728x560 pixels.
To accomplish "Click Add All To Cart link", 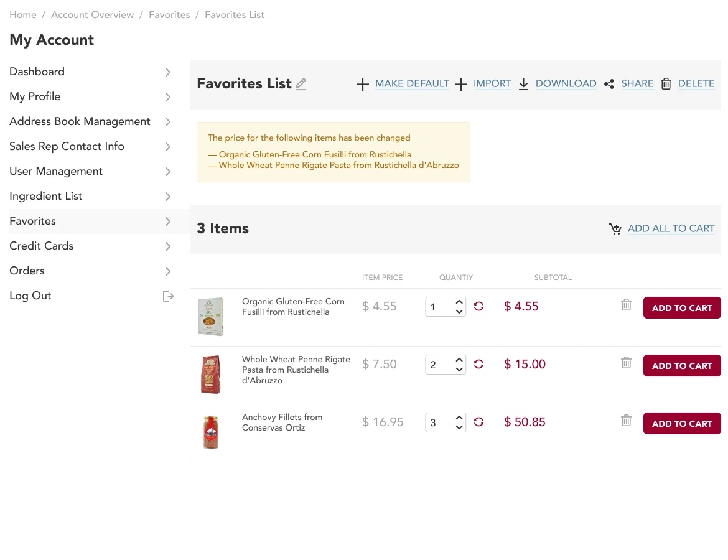I will click(671, 228).
